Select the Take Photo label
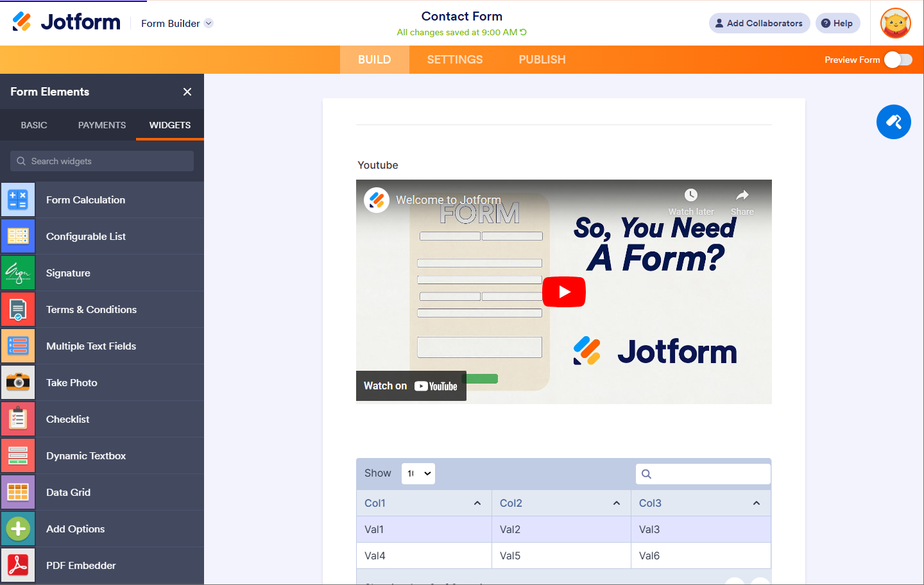 [72, 382]
